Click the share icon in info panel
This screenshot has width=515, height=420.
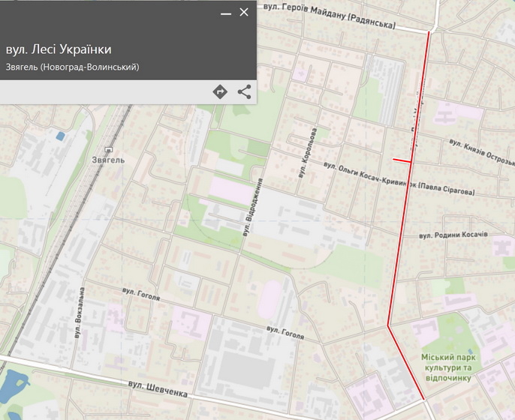[244, 91]
